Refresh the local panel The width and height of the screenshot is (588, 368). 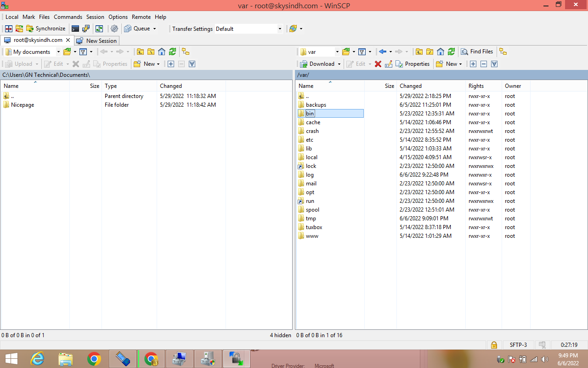[172, 52]
